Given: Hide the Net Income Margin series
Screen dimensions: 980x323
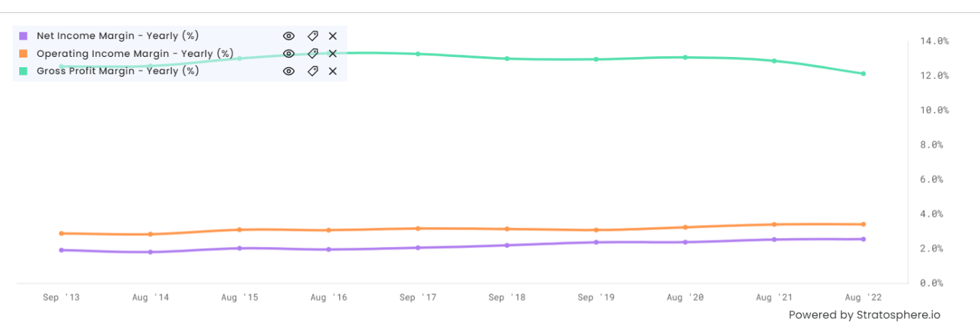Looking at the screenshot, I should (x=289, y=36).
